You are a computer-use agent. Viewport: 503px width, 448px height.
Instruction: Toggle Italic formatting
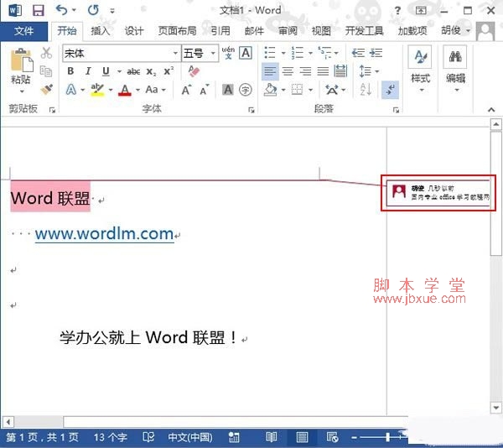coord(88,71)
